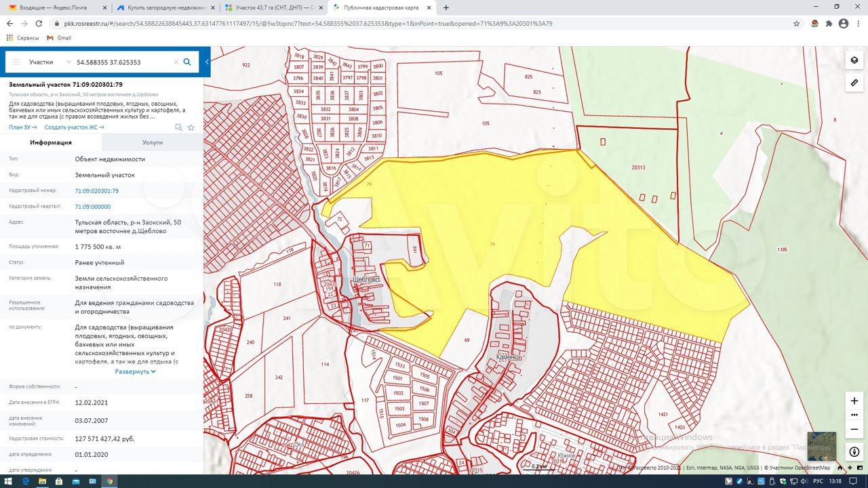Collapse the left information panel

coord(207,62)
